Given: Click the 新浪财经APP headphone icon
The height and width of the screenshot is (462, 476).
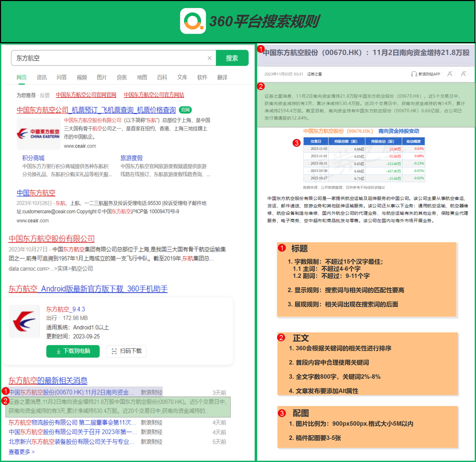Looking at the screenshot, I should click(x=414, y=74).
